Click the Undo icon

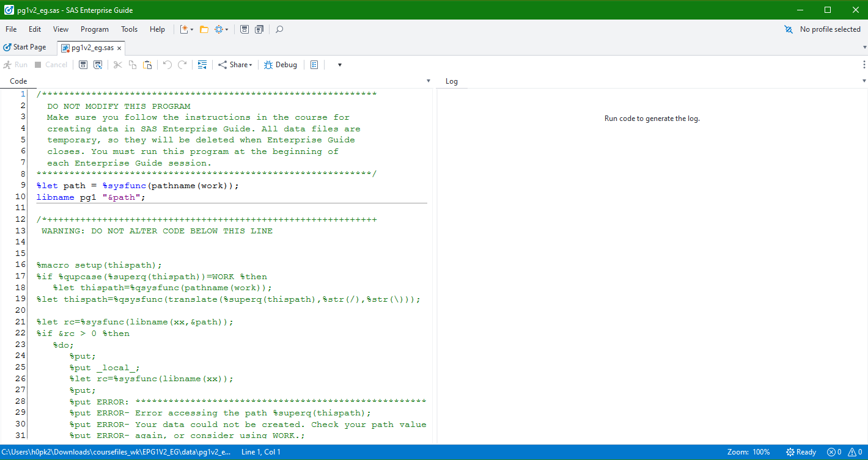tap(167, 64)
